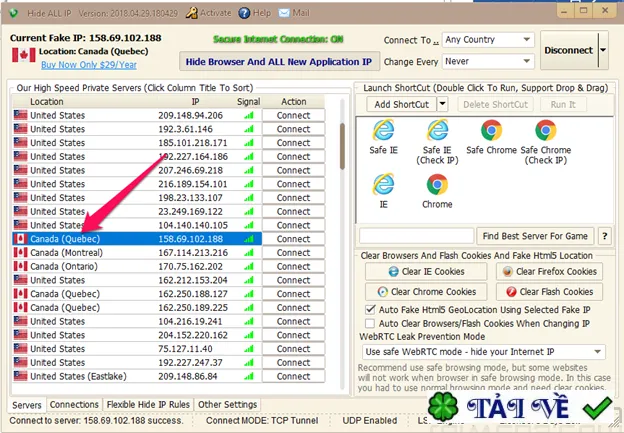Viewport: 624px width, 433px height.
Task: Click the server list scrollbar thumb
Action: pyautogui.click(x=342, y=146)
